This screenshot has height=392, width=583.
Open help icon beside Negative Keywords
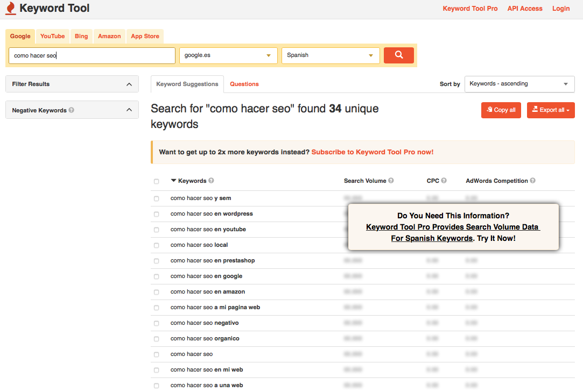pos(72,110)
